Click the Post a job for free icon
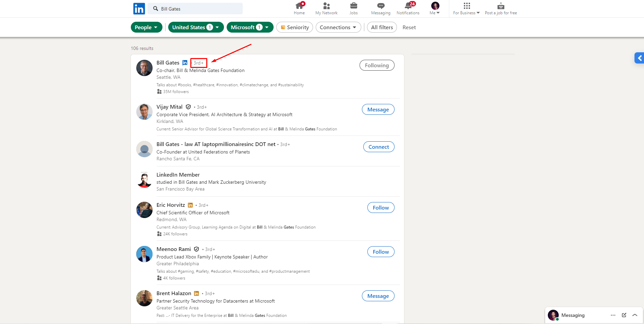This screenshot has width=644, height=324. pos(500,6)
